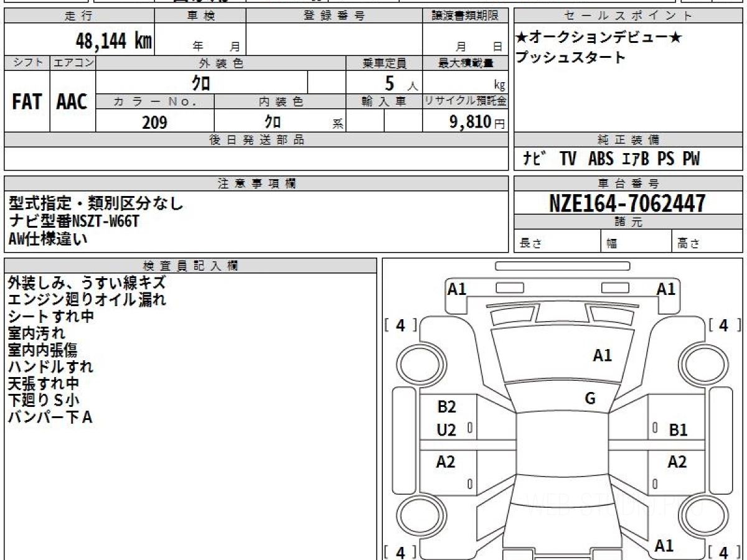This screenshot has height=560, width=747.
Task: Click the セールスポイント header
Action: pos(628,16)
